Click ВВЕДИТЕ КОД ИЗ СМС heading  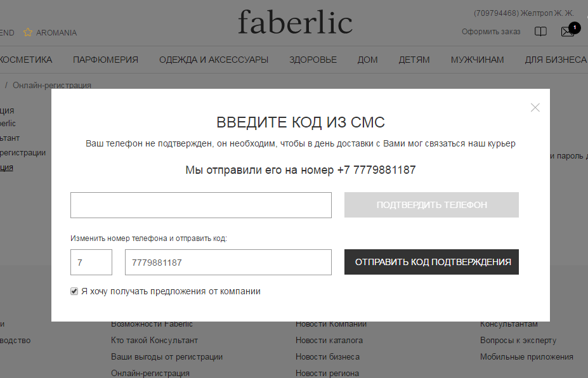click(x=301, y=122)
